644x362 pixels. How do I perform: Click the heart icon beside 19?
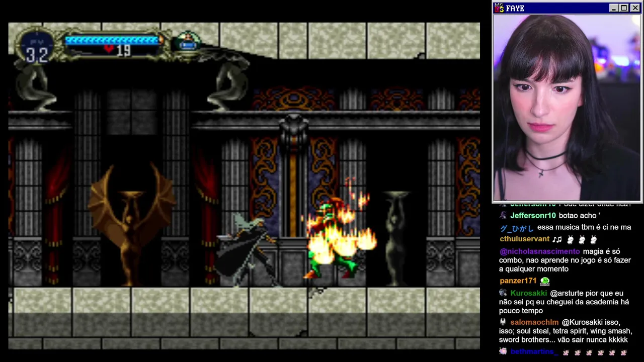coord(109,49)
